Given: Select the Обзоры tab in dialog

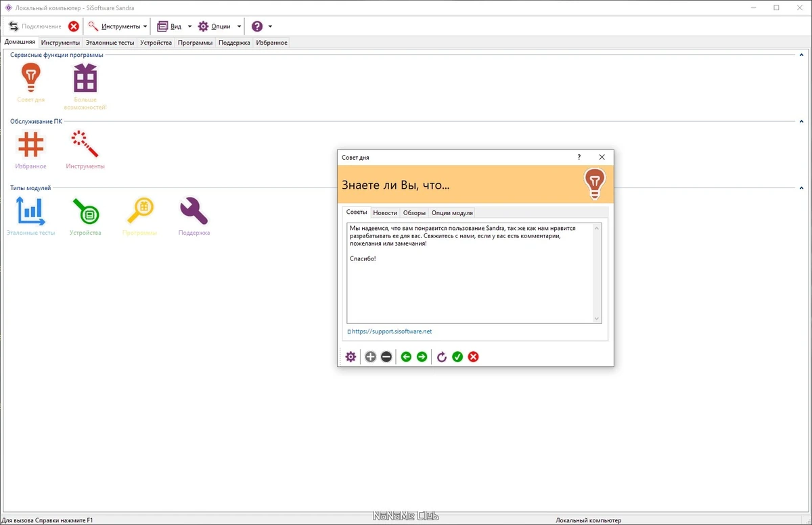Looking at the screenshot, I should [x=414, y=212].
